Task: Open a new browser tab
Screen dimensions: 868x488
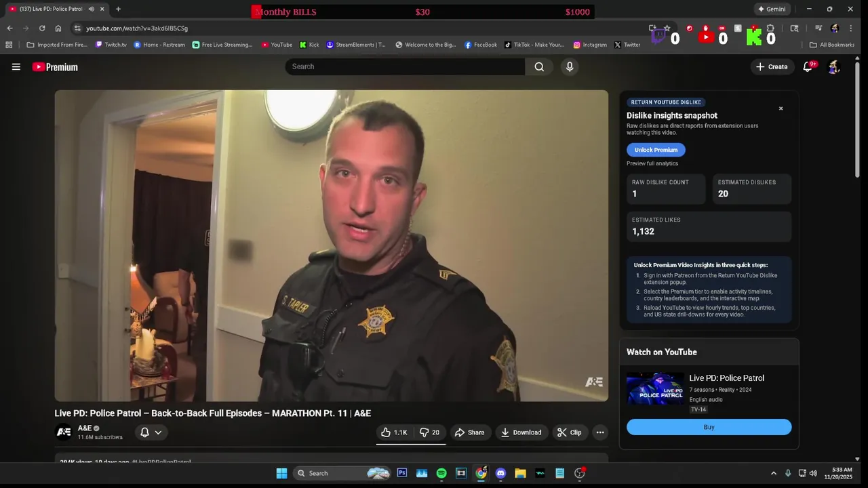Action: click(x=118, y=9)
